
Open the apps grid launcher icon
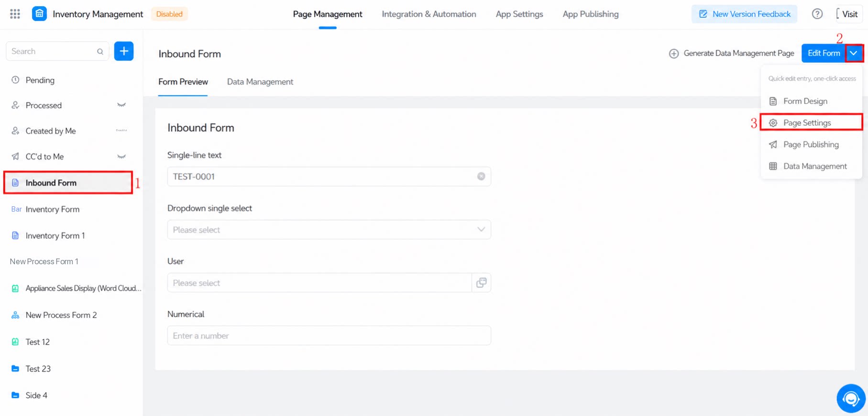coord(15,14)
